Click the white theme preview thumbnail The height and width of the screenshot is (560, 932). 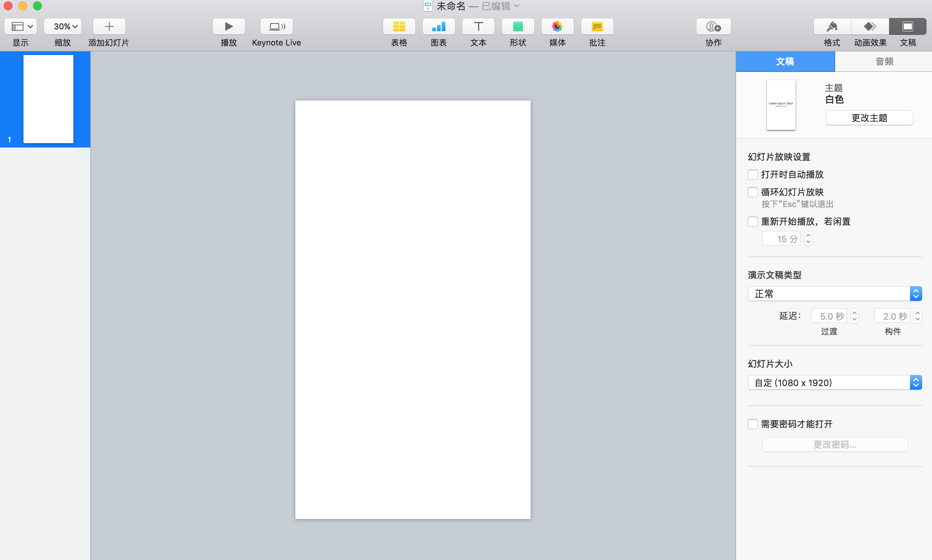[x=781, y=105]
